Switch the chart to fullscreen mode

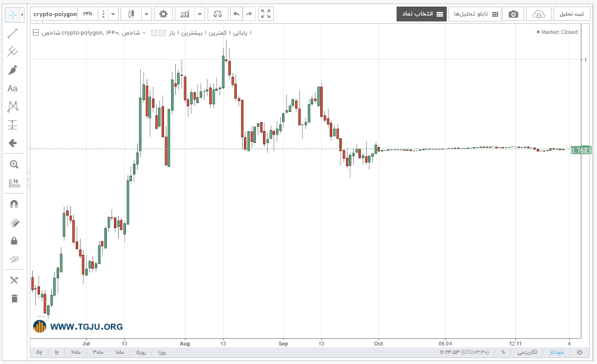[x=266, y=14]
